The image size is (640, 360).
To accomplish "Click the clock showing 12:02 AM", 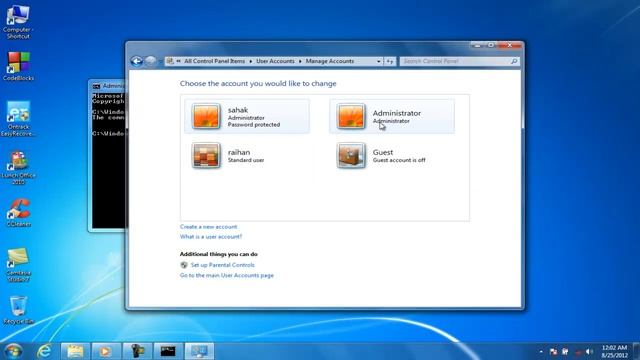I will [x=614, y=351].
